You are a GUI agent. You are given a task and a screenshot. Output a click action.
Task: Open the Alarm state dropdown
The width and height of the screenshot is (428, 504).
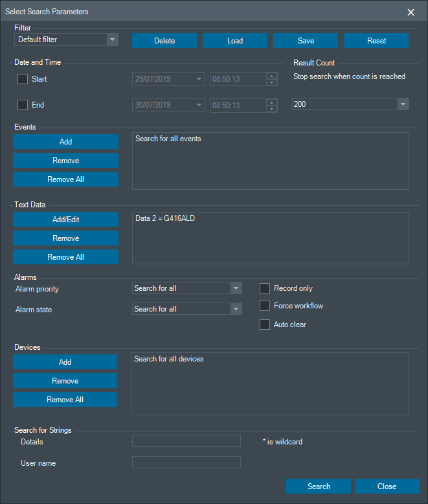(236, 309)
